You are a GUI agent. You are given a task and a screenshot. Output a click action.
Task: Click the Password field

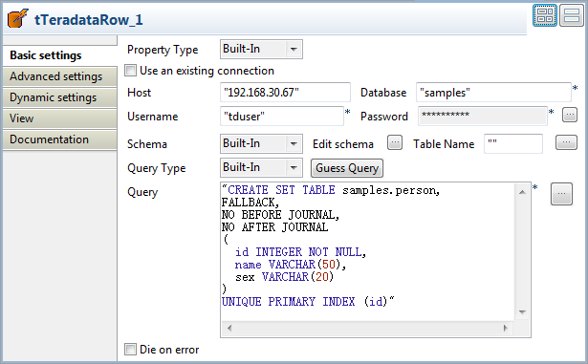tap(483, 116)
